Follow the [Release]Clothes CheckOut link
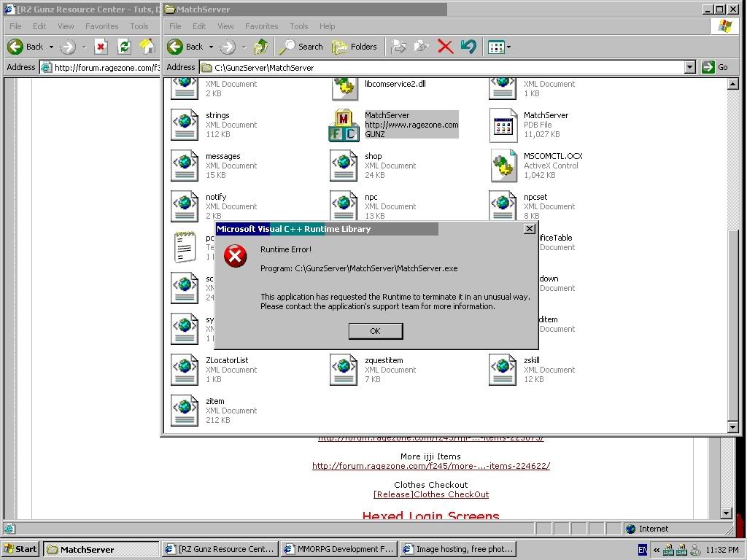Image resolution: width=747 pixels, height=560 pixels. coord(431,494)
